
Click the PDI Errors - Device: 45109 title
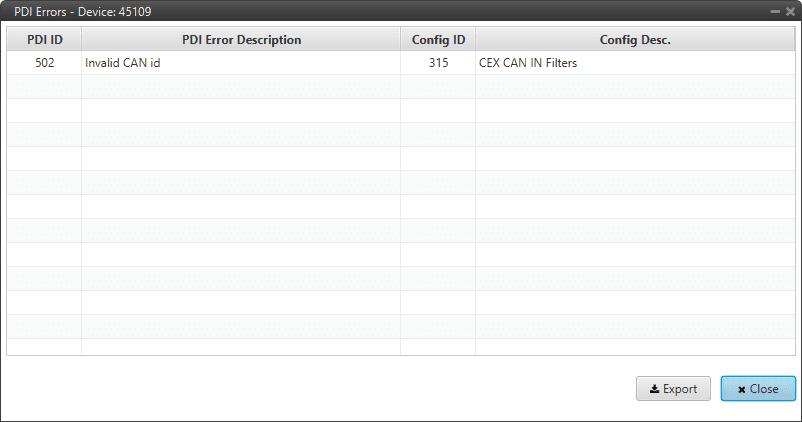click(x=83, y=10)
